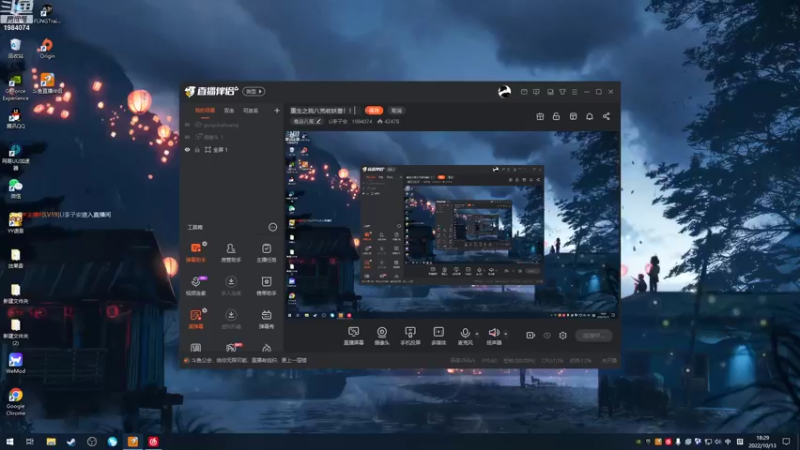Expand the speaker options arrow
Screen dimensions: 800x450
point(506,334)
